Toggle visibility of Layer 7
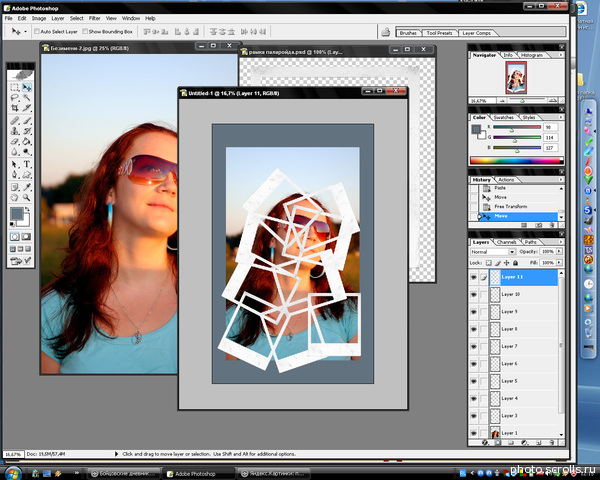This screenshot has width=600, height=480. (474, 346)
